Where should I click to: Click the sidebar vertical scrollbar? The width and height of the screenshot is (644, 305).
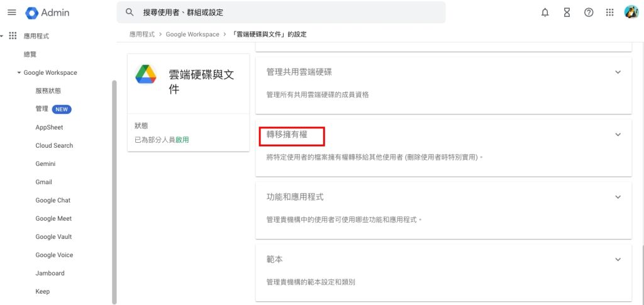click(x=114, y=192)
